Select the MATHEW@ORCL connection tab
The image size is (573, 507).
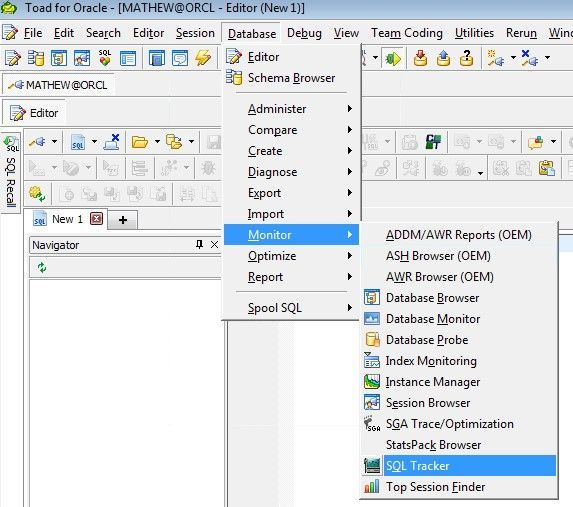(58, 85)
